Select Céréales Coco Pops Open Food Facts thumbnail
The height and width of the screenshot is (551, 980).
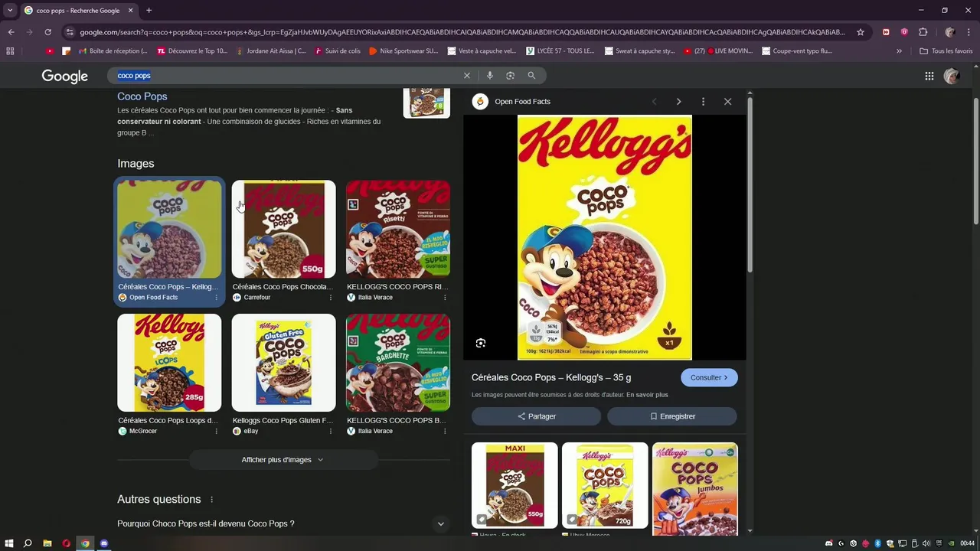coord(169,230)
